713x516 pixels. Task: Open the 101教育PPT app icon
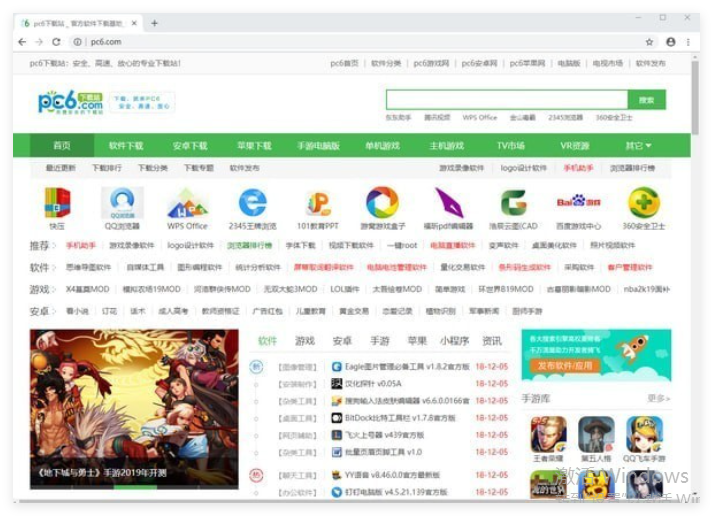[318, 204]
